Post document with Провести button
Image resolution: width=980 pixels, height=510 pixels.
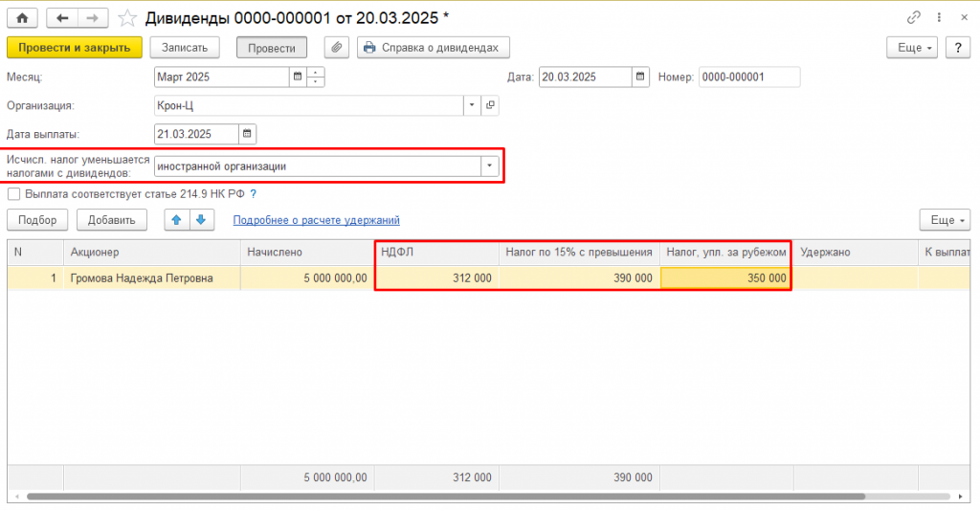pyautogui.click(x=271, y=48)
